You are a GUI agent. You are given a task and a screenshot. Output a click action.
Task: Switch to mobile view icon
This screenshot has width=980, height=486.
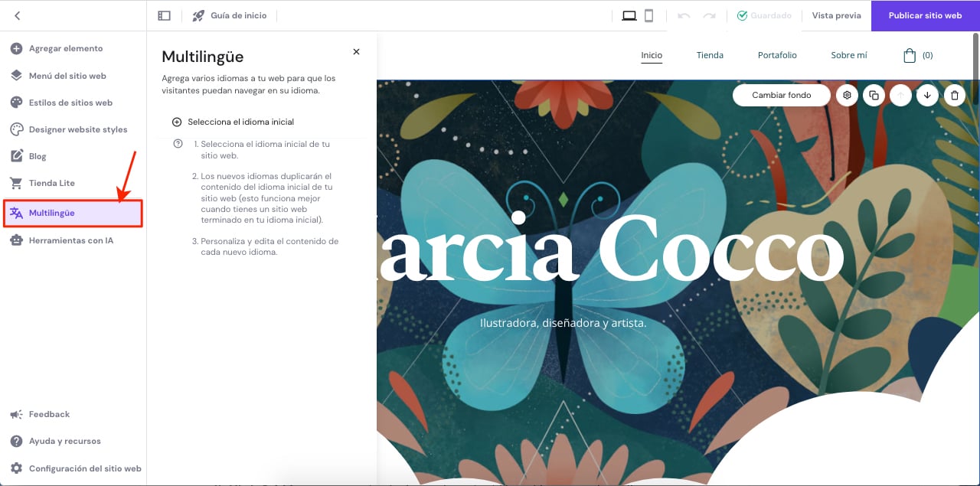(648, 15)
